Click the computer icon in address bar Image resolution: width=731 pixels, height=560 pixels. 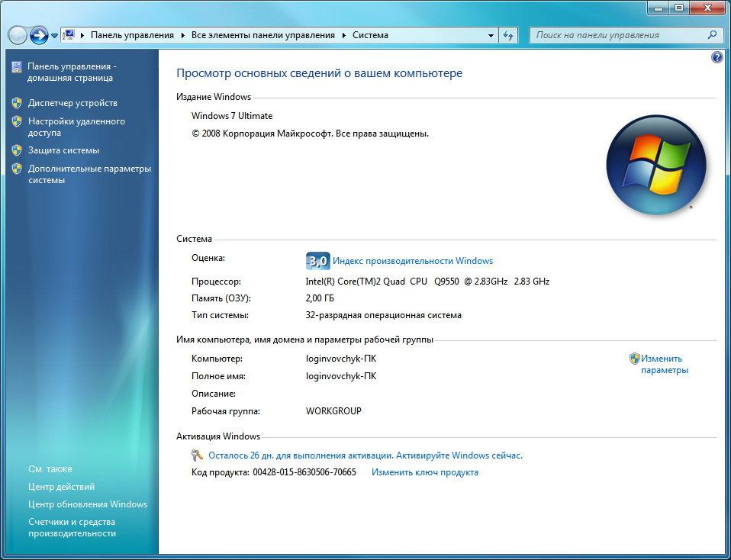[69, 35]
